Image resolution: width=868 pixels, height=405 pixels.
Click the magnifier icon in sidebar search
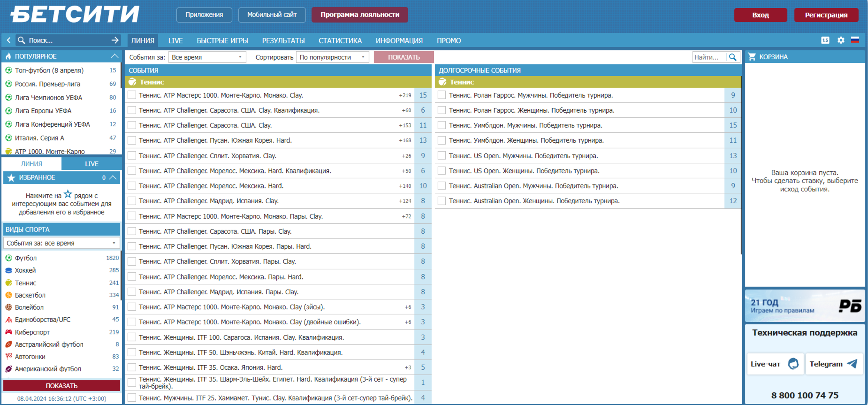click(x=22, y=40)
